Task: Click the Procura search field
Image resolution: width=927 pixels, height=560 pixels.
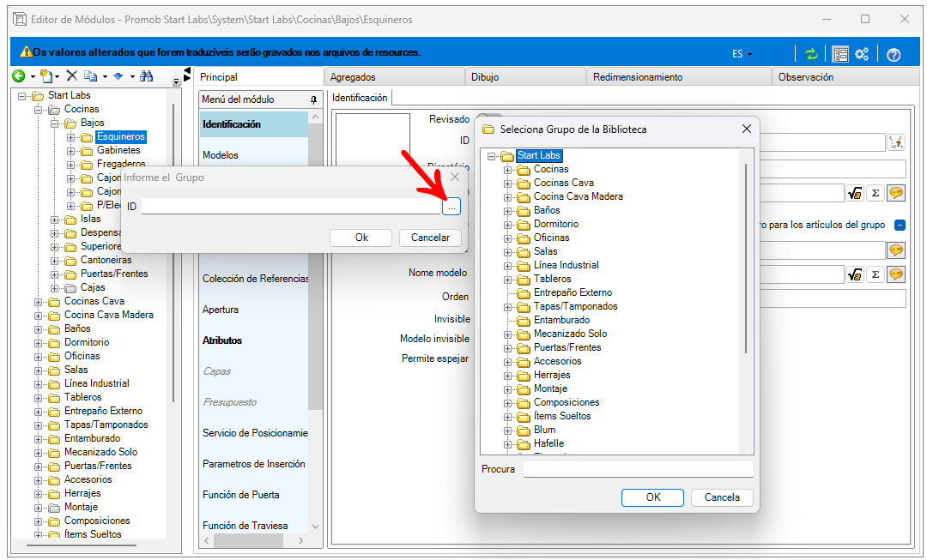Action: pyautogui.click(x=638, y=469)
